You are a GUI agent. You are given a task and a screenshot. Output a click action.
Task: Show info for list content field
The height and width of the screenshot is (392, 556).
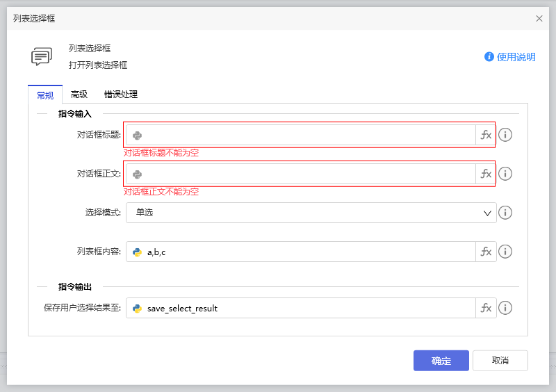[x=505, y=252]
